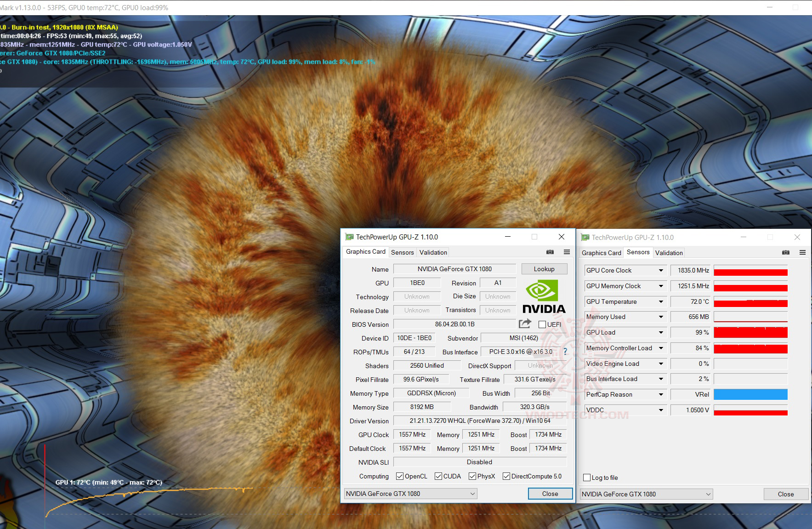Image resolution: width=812 pixels, height=529 pixels.
Task: Open the GPU Core Clock sensor dropdown
Action: point(661,270)
